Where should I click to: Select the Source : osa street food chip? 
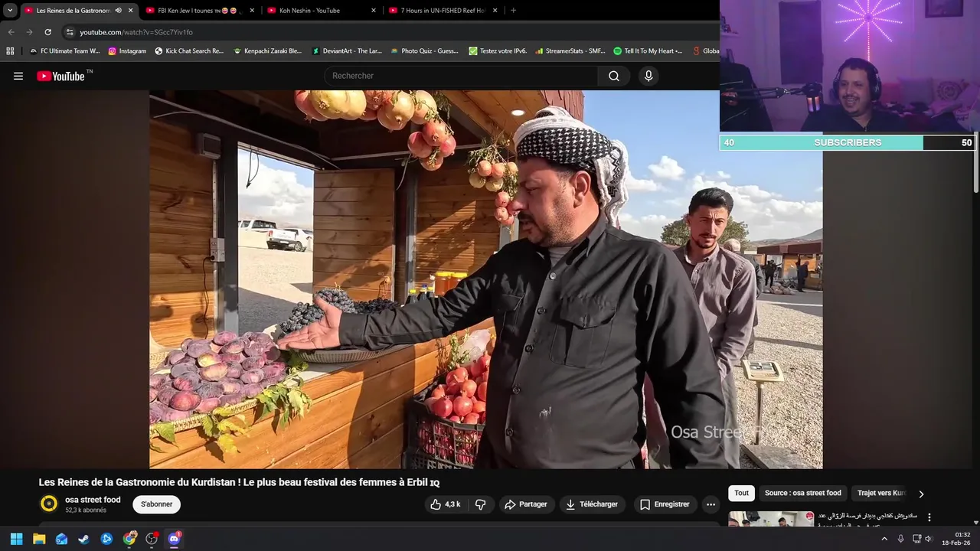pos(802,493)
